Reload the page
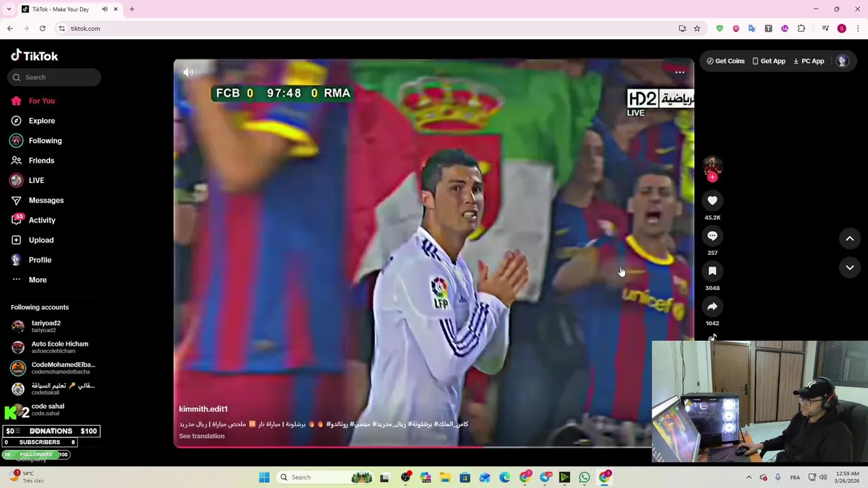 (42, 28)
